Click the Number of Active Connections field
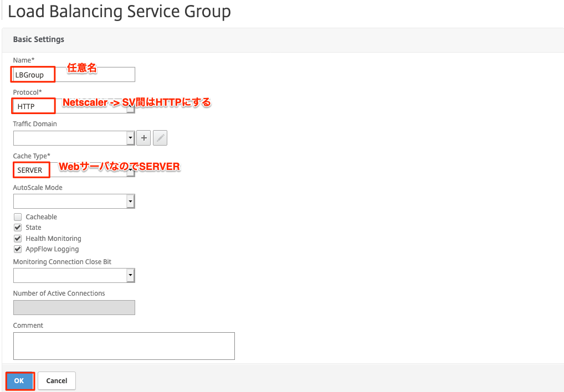 point(74,307)
